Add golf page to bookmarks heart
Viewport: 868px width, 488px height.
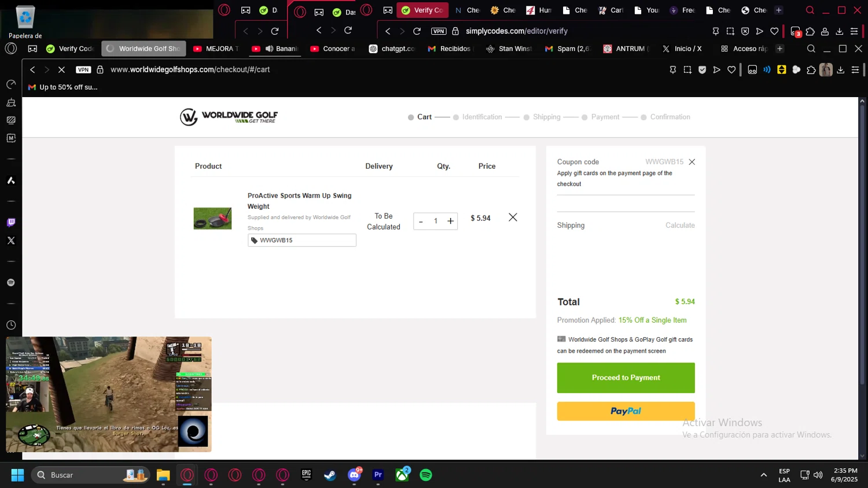coord(731,69)
